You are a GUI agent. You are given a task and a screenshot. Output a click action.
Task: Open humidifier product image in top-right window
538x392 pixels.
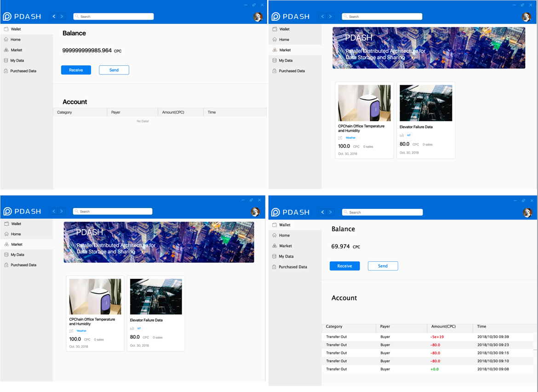(364, 103)
